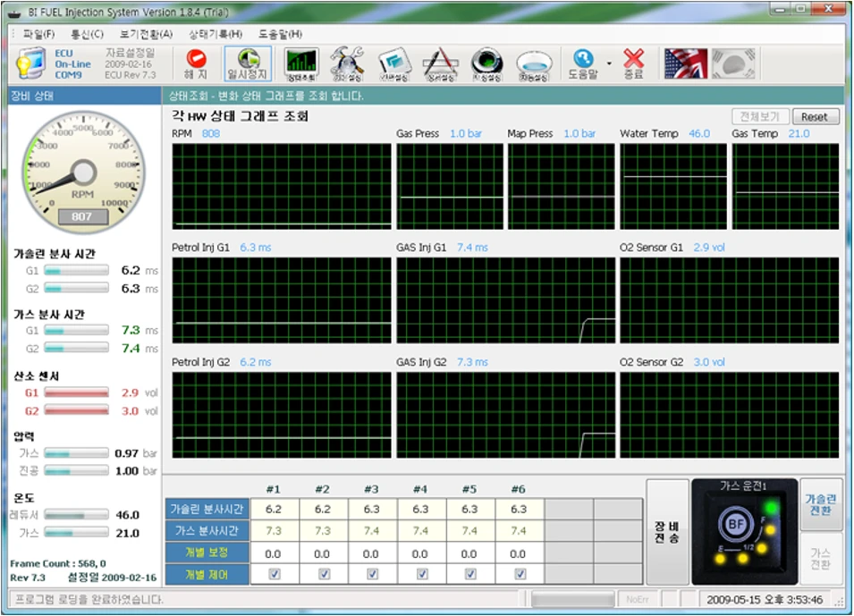Screen dimensions: 854x616
Task: Click the 가스 분사시간 value for #3
Action: click(x=372, y=530)
